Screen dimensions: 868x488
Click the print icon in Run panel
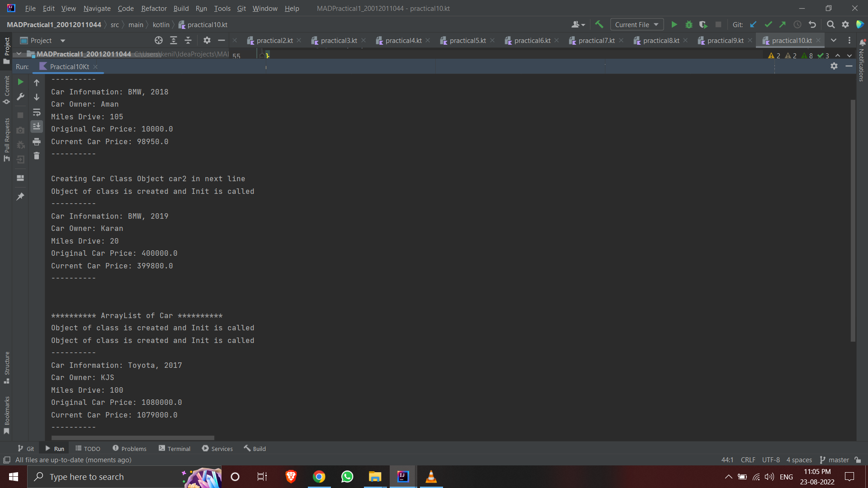[x=37, y=142]
